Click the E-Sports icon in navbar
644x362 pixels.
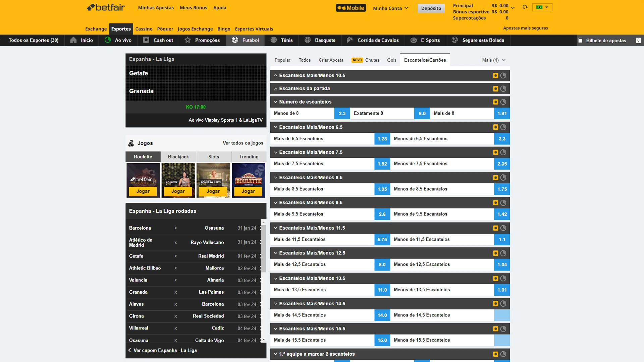pyautogui.click(x=414, y=40)
